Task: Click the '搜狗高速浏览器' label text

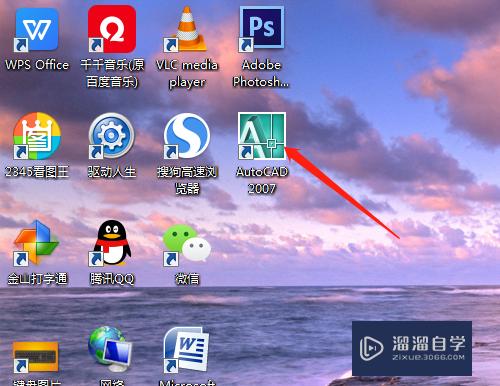Action: coord(187,180)
